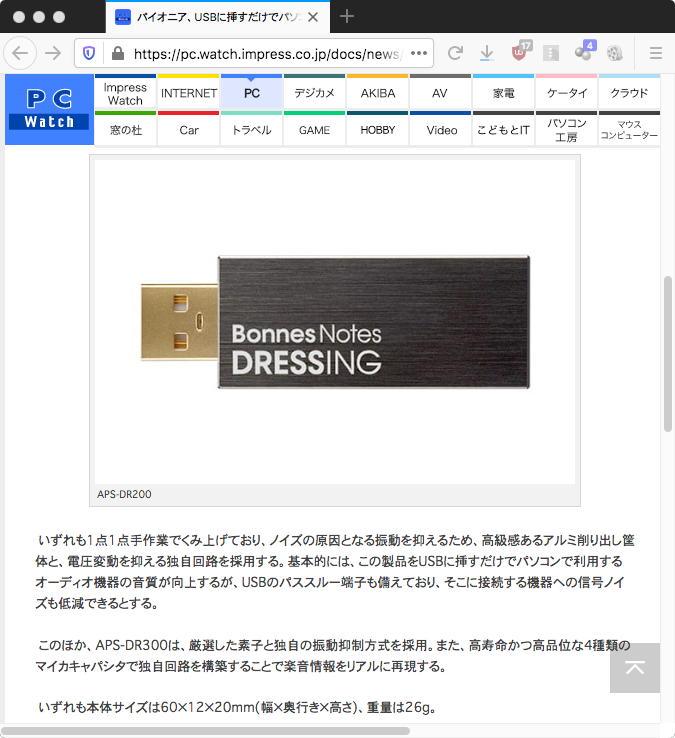The width and height of the screenshot is (675, 738).
Task: Open the Video section
Action: (x=441, y=130)
